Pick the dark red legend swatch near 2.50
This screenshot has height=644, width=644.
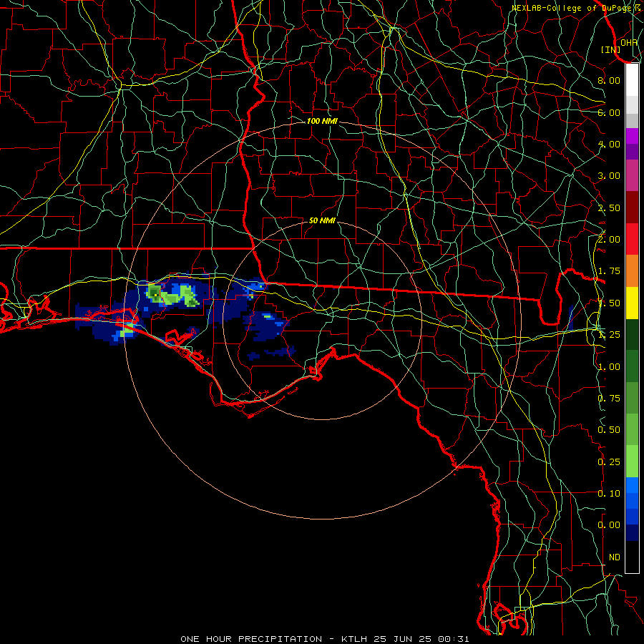[x=632, y=208]
